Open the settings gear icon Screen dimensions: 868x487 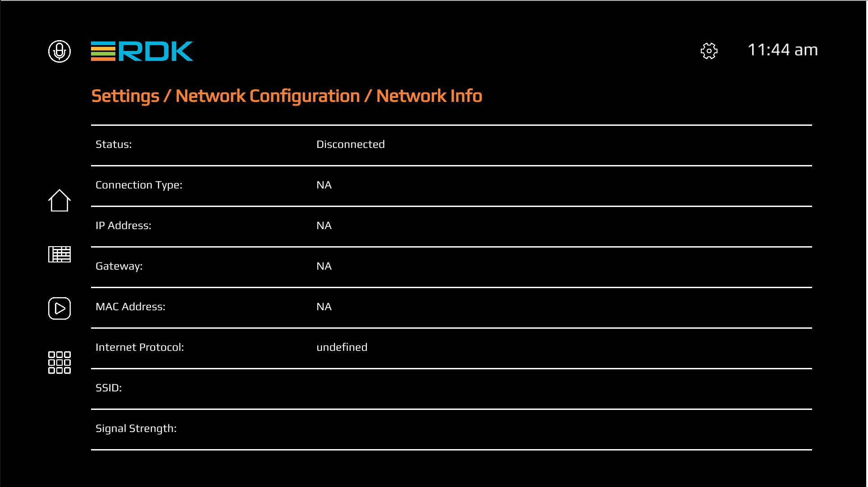click(x=709, y=51)
